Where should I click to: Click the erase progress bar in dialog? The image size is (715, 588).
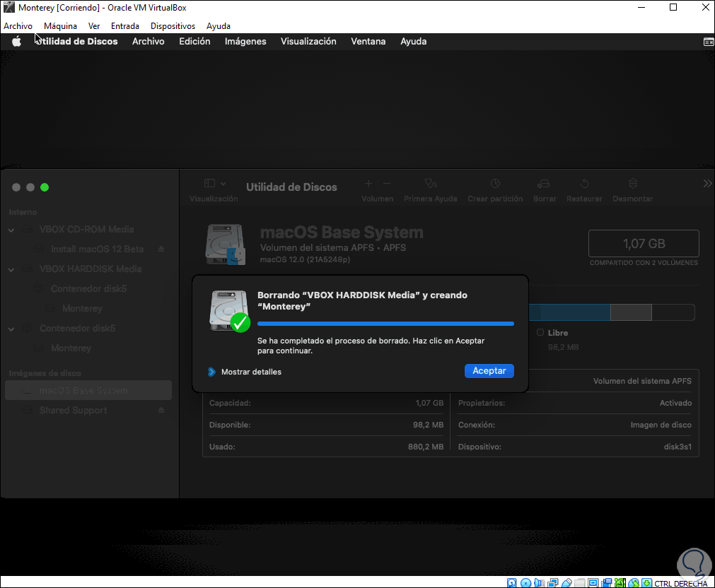[385, 324]
